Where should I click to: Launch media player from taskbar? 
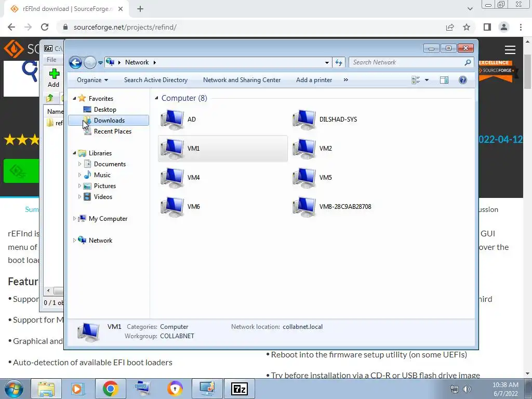77,389
